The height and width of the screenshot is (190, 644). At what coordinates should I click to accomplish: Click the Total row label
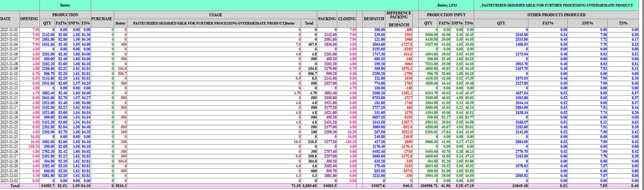click(16, 186)
